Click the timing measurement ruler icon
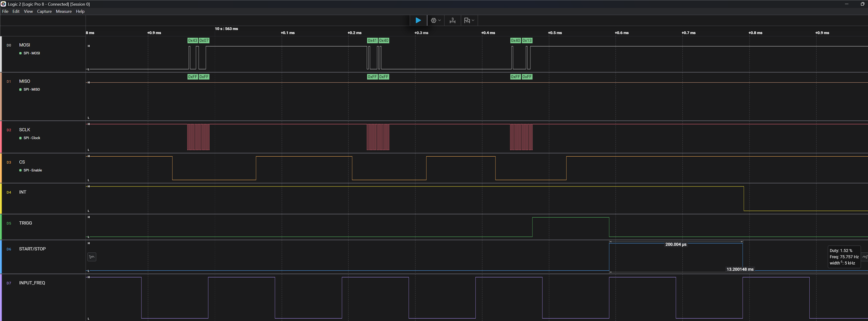Image resolution: width=868 pixels, height=321 pixels. [452, 20]
